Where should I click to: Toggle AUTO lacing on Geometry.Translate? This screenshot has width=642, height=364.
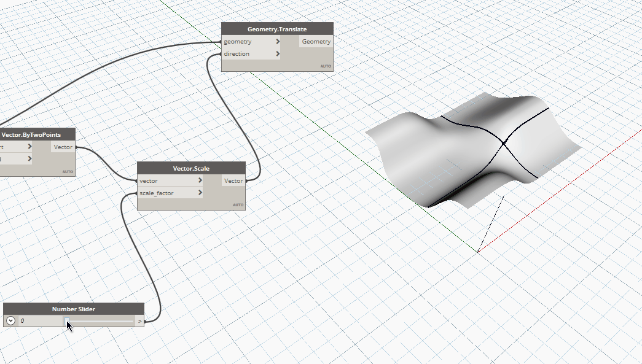pos(325,65)
